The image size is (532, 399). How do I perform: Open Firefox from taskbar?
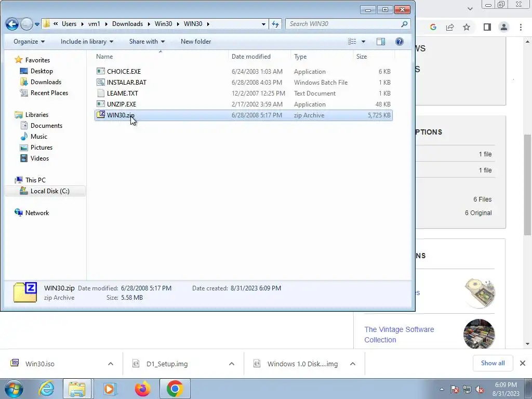[x=142, y=389]
